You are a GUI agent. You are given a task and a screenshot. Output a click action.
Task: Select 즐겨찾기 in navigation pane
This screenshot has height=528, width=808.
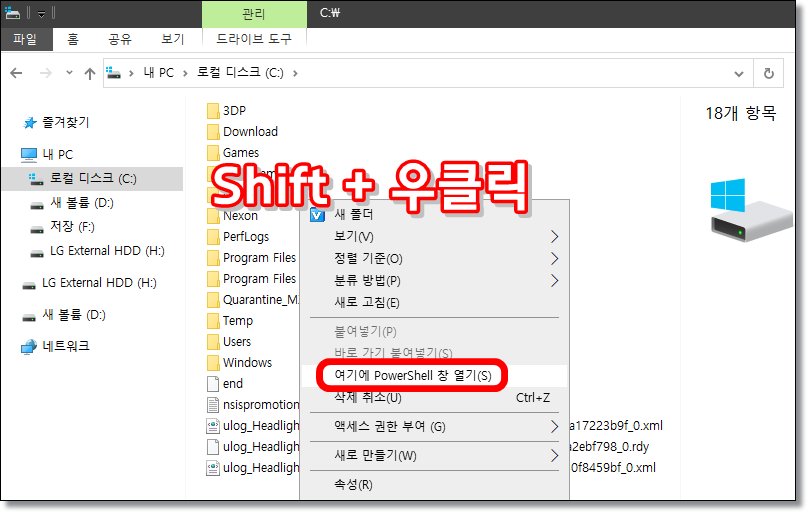pyautogui.click(x=66, y=123)
